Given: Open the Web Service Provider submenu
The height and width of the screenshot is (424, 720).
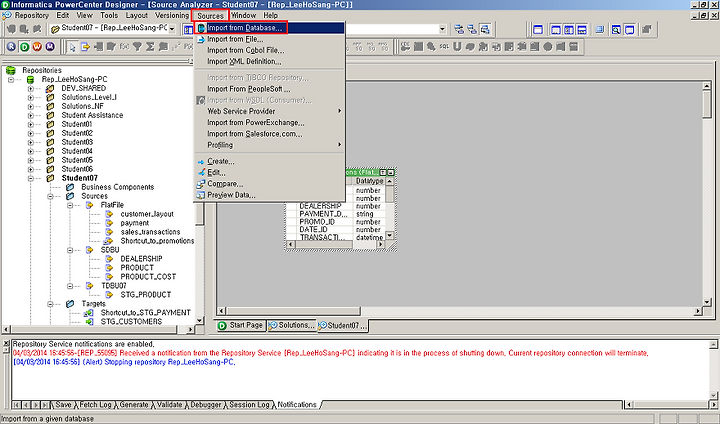Looking at the screenshot, I should [270, 111].
